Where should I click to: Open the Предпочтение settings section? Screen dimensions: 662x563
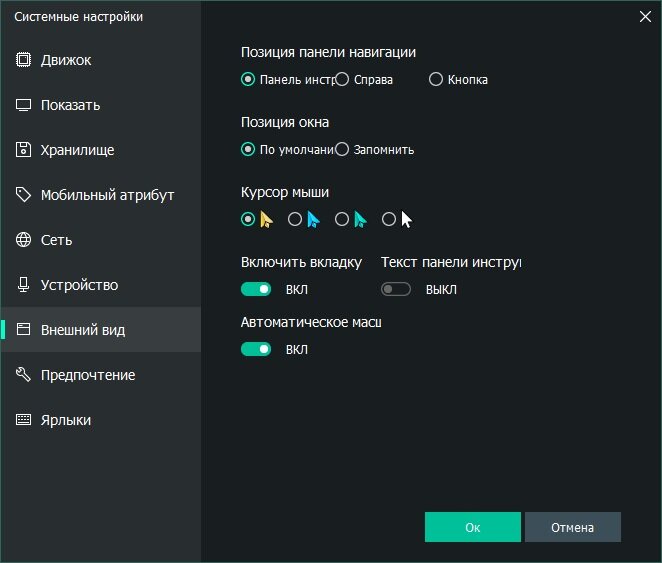(x=100, y=375)
